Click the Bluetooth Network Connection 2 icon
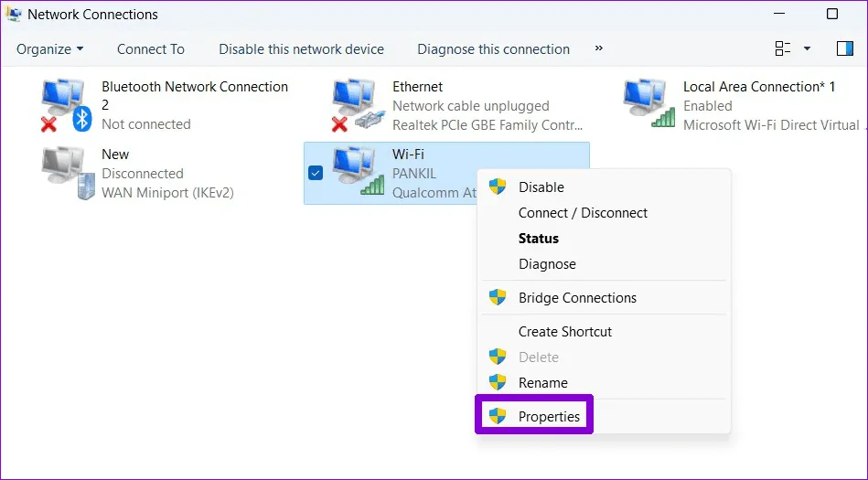This screenshot has width=868, height=480. (x=69, y=105)
